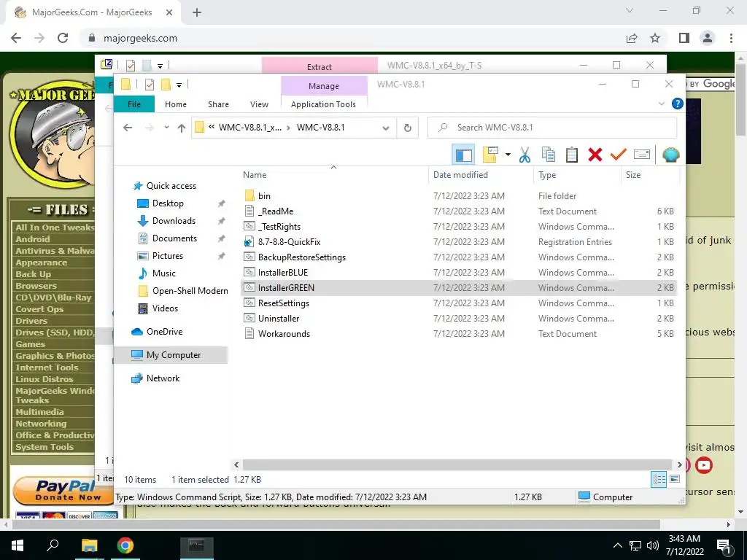Screen dimensions: 747x560
Task: Open Explorer Help blue question icon
Action: [677, 104]
